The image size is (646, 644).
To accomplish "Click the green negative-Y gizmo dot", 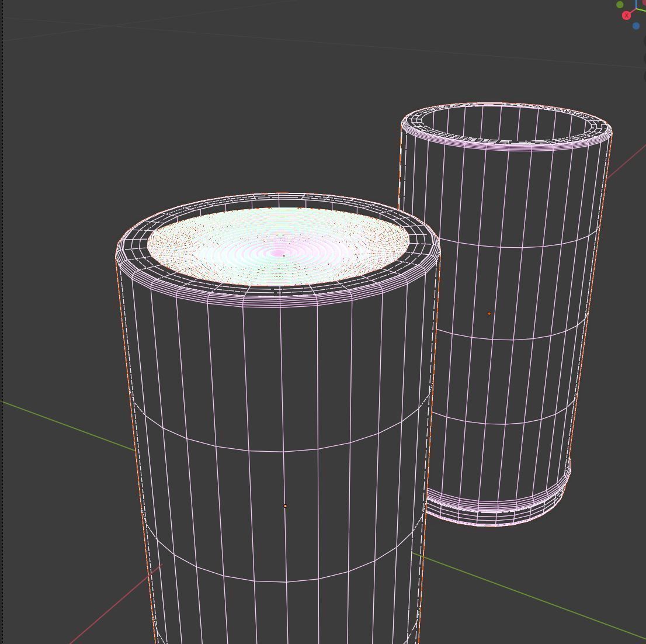I will click(x=620, y=5).
